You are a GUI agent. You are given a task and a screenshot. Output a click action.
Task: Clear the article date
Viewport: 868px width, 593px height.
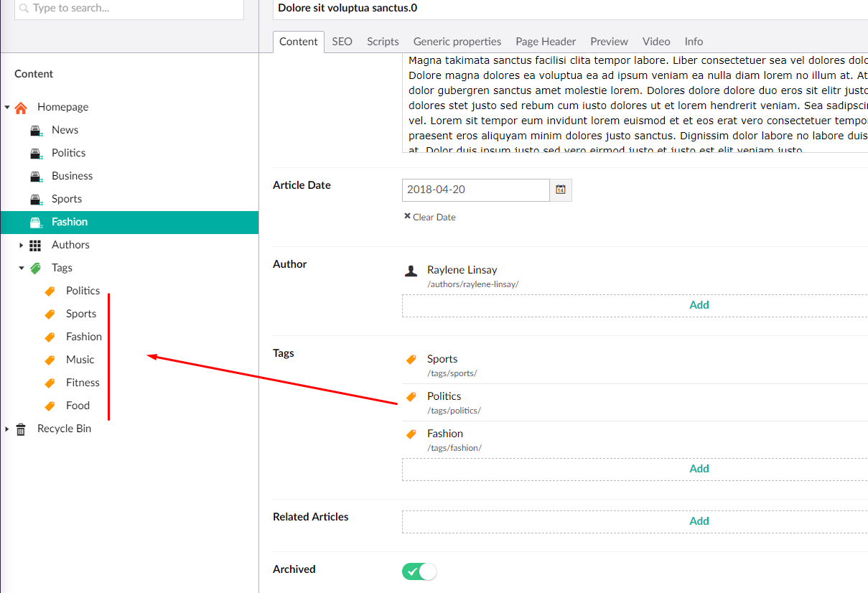click(430, 217)
